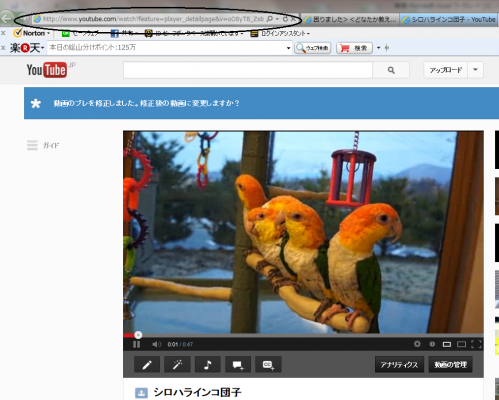Click the YouTube search input box
Viewport: 499px width, 400px height.
248,70
